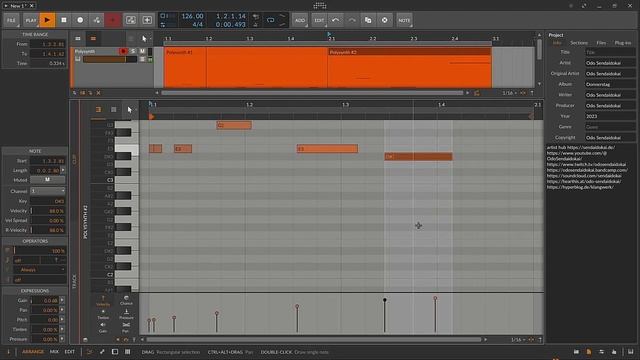Image resolution: width=640 pixels, height=360 pixels.
Task: Click the duplicate icon in toolbar
Action: tap(368, 20)
